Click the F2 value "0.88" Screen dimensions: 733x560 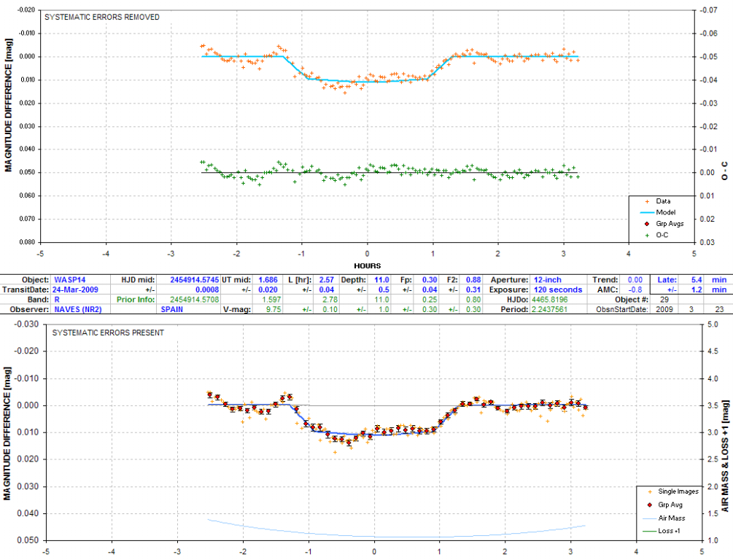point(473,279)
